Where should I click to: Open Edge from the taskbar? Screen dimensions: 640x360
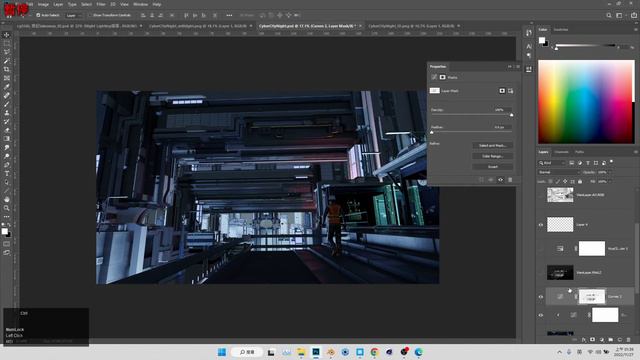pos(418,352)
